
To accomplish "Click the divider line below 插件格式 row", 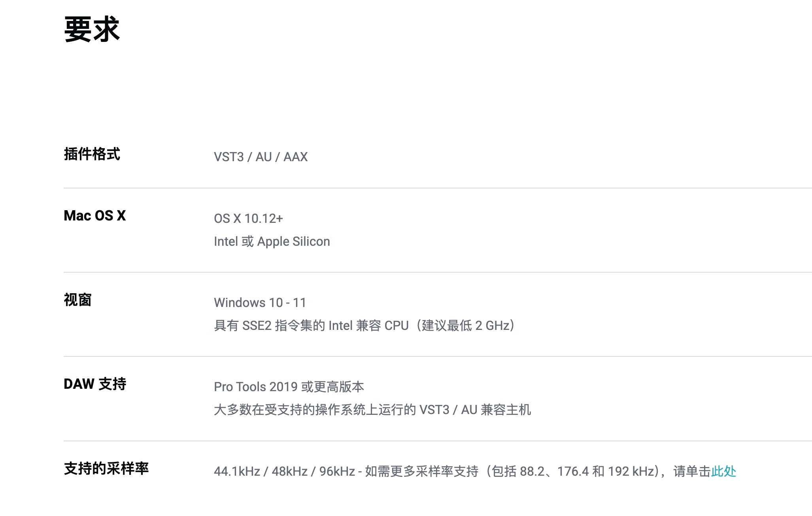I will (x=438, y=188).
